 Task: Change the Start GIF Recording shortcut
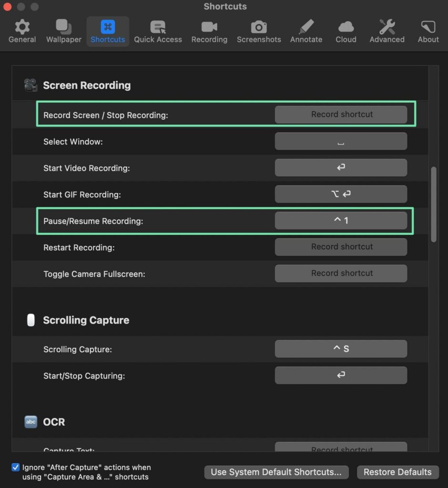(x=341, y=194)
